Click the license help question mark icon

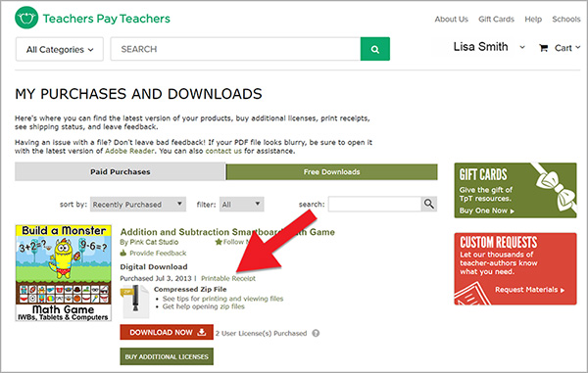(x=316, y=333)
